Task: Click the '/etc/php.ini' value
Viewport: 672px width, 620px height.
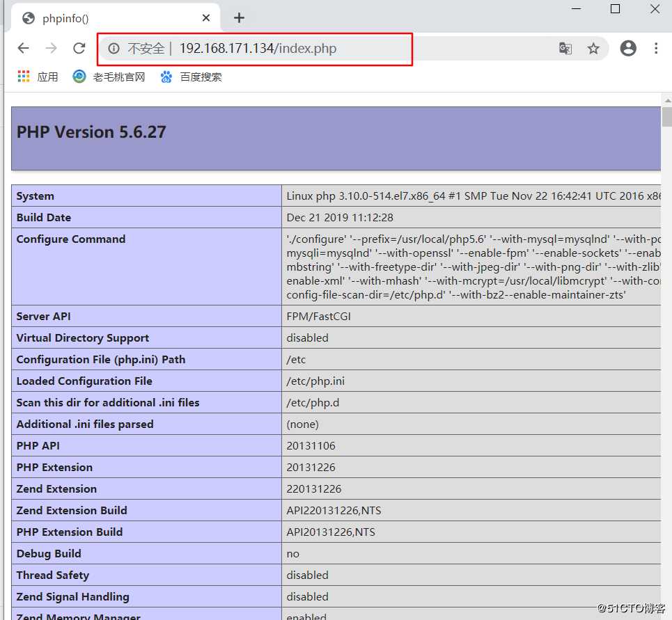Action: [315, 381]
